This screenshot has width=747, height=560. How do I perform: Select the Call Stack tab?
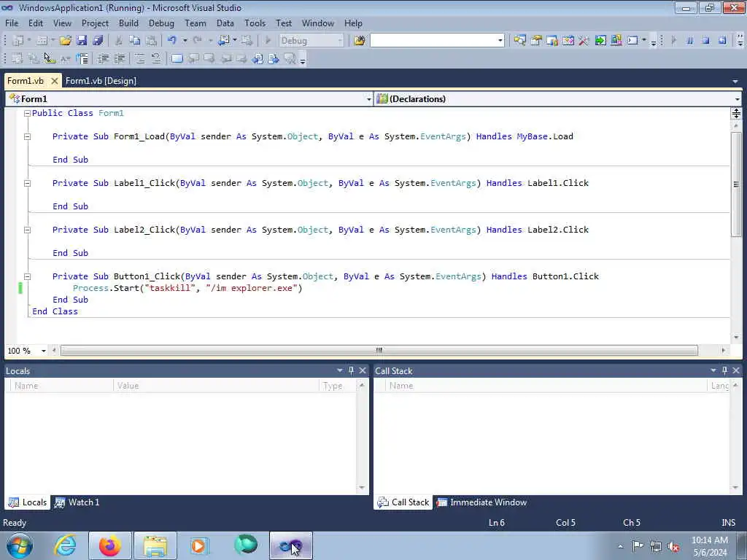[403, 502]
